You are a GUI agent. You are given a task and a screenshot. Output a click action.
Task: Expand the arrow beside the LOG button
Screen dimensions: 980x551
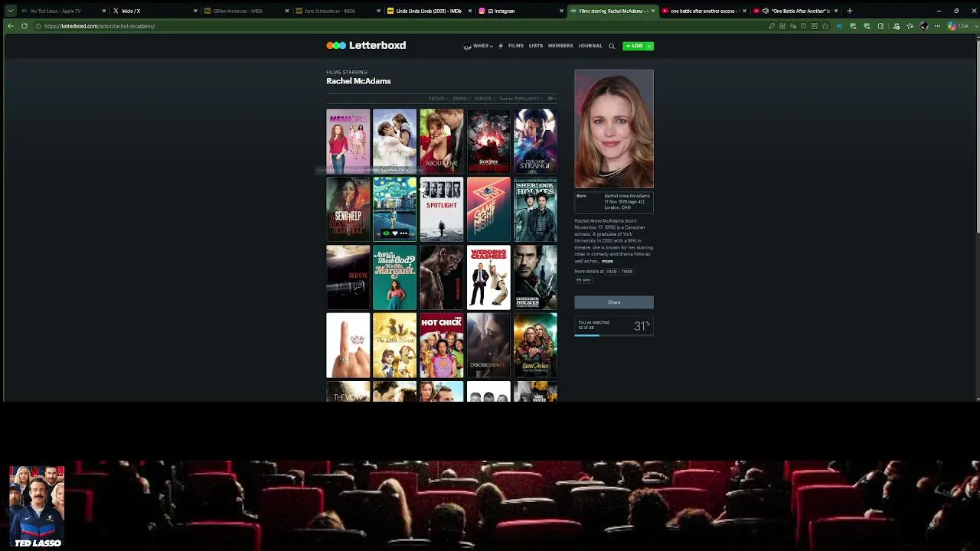pos(649,46)
